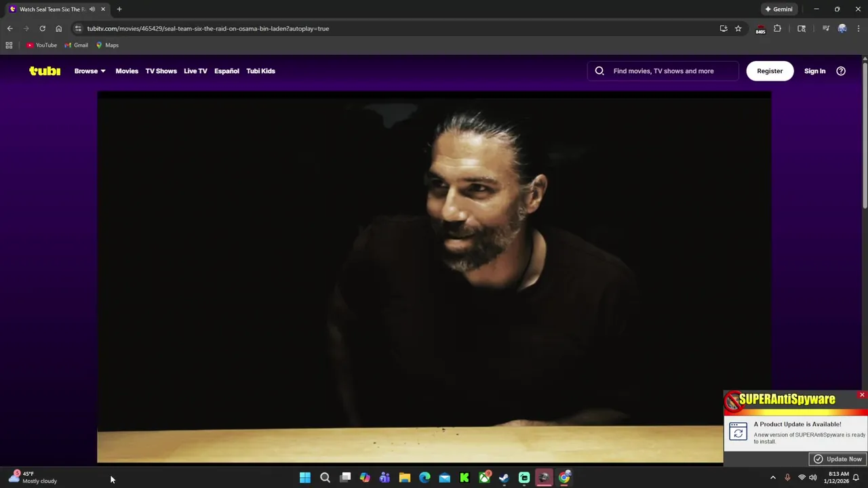
Task: Open clock and date 8:13 AM
Action: pyautogui.click(x=839, y=477)
